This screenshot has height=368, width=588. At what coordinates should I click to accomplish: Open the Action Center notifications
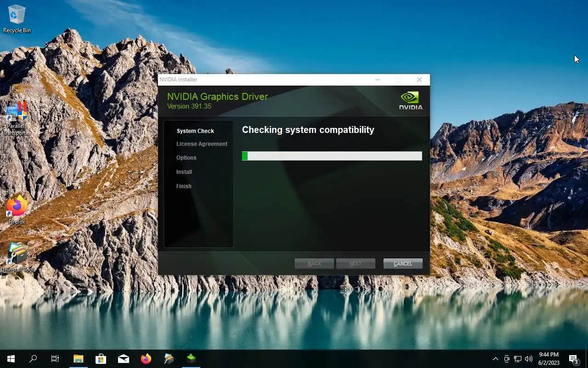pyautogui.click(x=573, y=359)
